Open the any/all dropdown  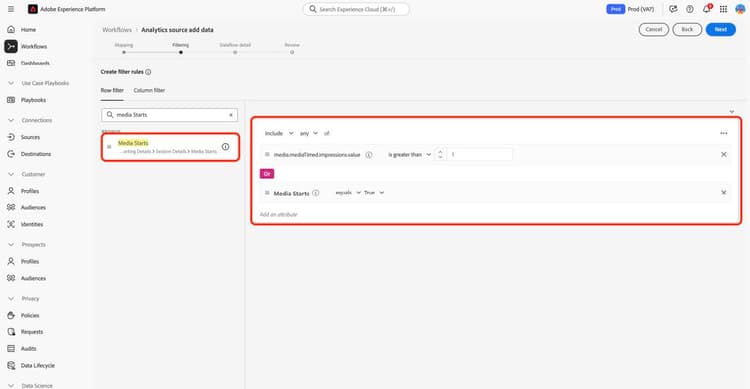coord(309,133)
